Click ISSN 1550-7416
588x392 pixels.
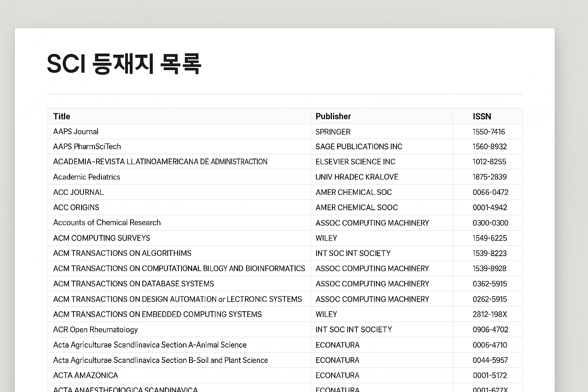coord(489,132)
